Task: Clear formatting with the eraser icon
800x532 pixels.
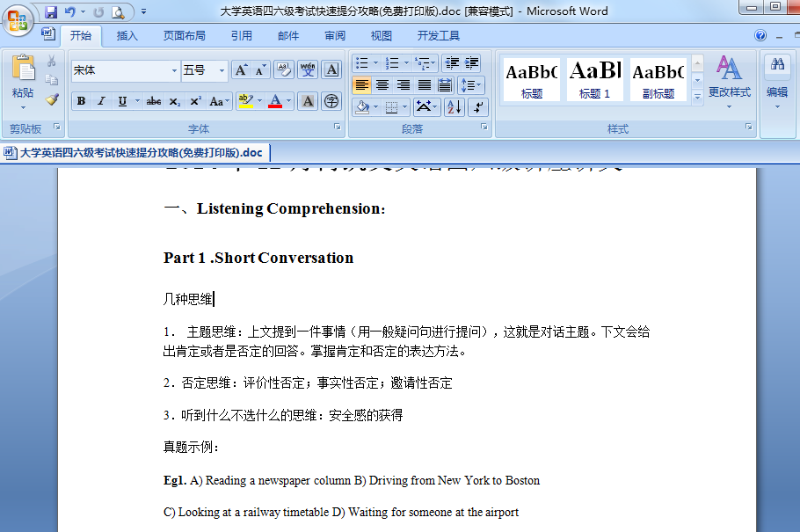Action: [x=284, y=70]
